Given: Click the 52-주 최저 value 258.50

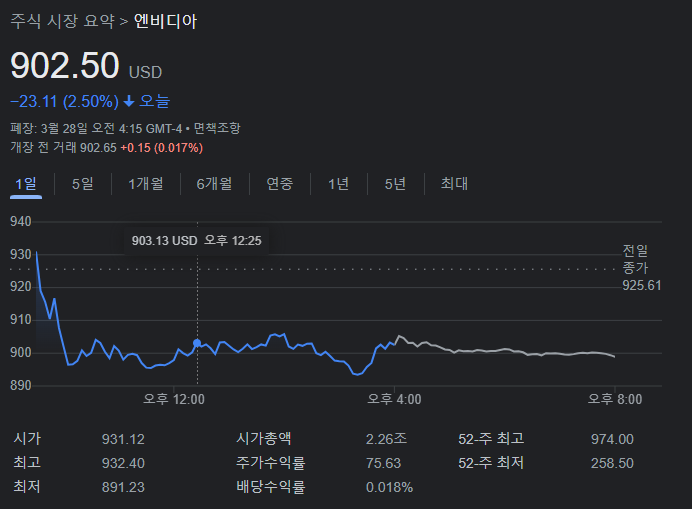Looking at the screenshot, I should [612, 463].
